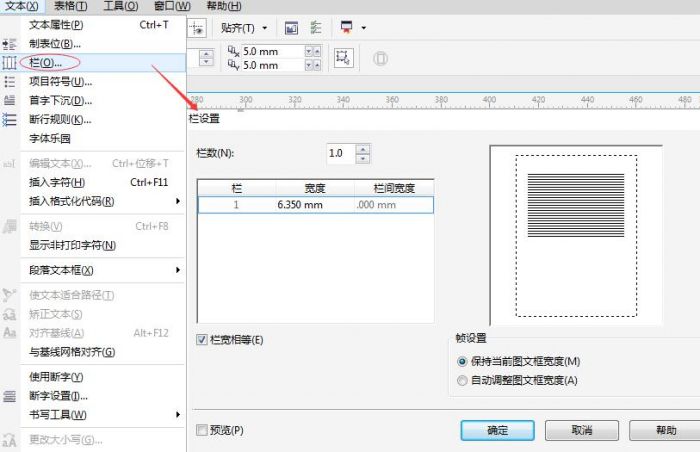Screen dimensions: 700x452
Task: Click the picture-frame toolbar icon after 贴齐
Action: coord(292,28)
